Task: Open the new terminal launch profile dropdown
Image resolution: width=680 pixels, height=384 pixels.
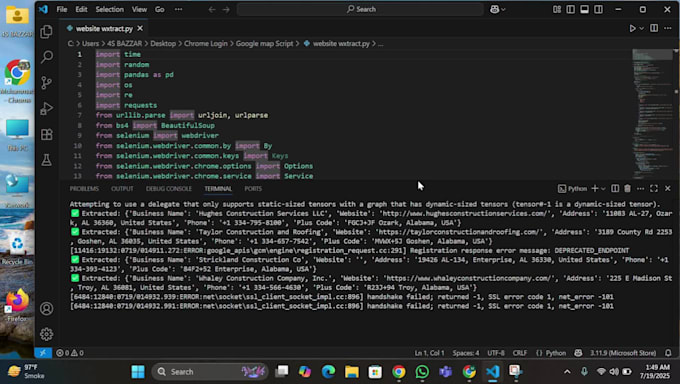Action: 603,189
